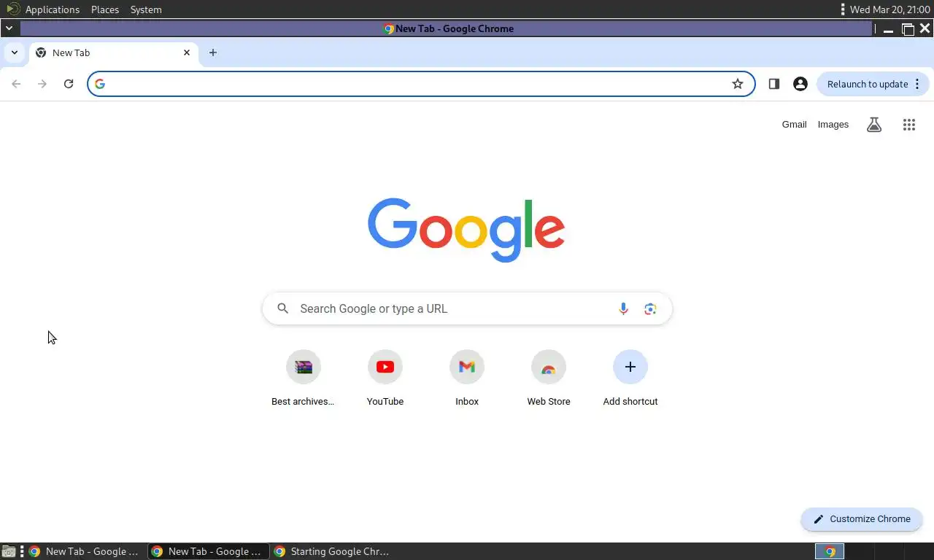This screenshot has width=934, height=560.
Task: Click the vertical dots beside the clock
Action: click(843, 9)
